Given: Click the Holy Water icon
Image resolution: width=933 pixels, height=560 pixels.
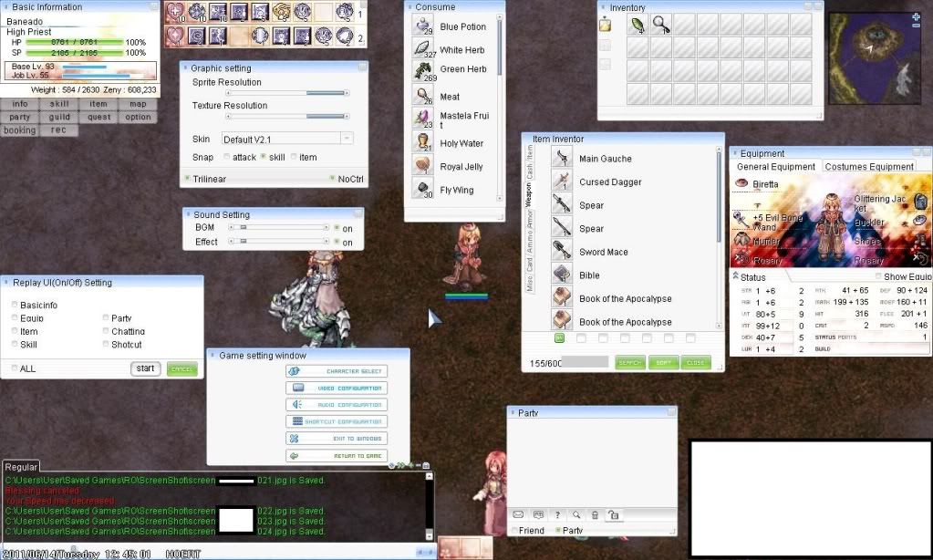Looking at the screenshot, I should [x=422, y=142].
